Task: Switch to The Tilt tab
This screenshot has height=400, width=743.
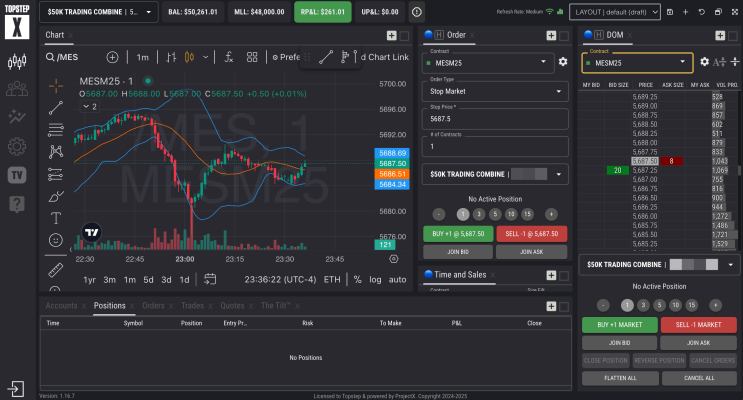Action: point(275,306)
